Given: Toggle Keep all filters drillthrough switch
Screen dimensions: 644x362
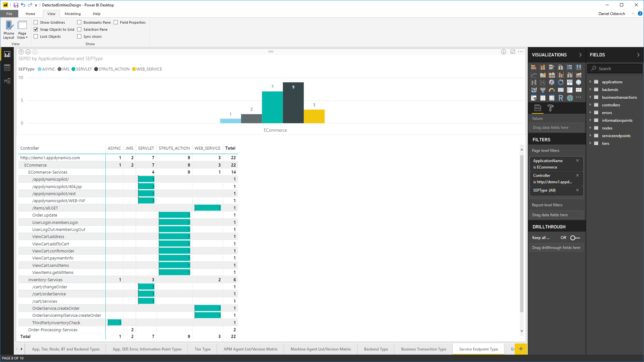Looking at the screenshot, I should pos(575,238).
